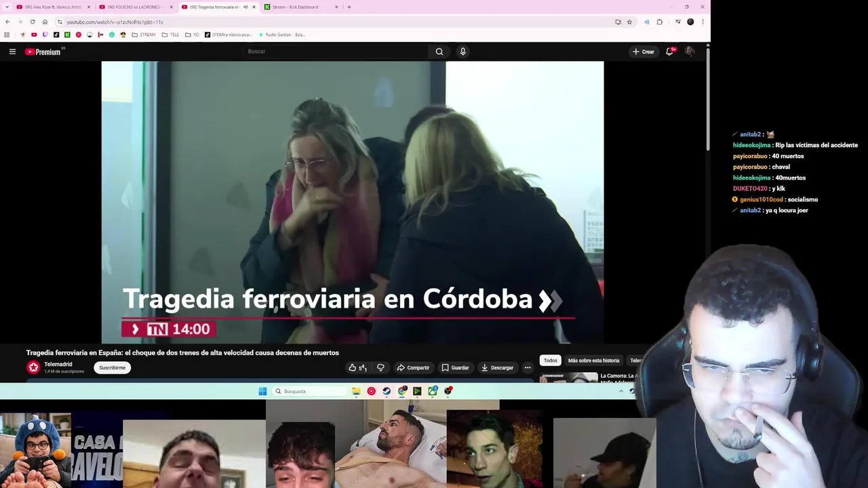
Task: Start voice search with the microphone icon
Action: coord(462,52)
